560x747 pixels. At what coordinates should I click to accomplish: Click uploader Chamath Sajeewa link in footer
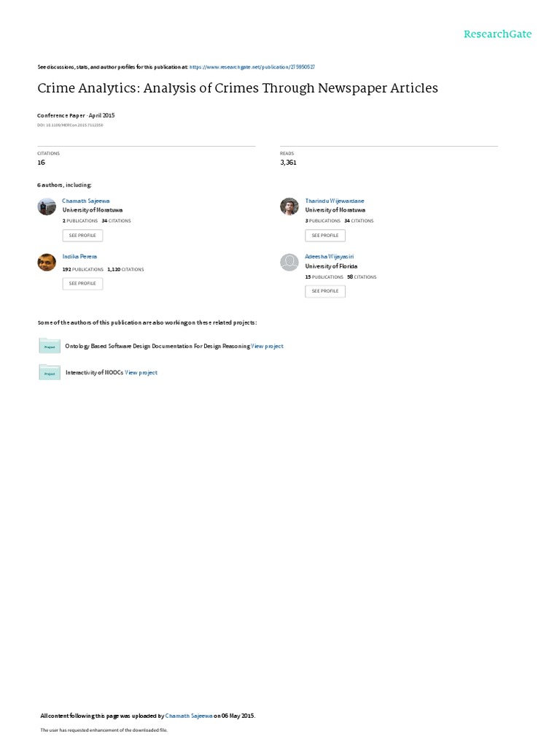(189, 716)
